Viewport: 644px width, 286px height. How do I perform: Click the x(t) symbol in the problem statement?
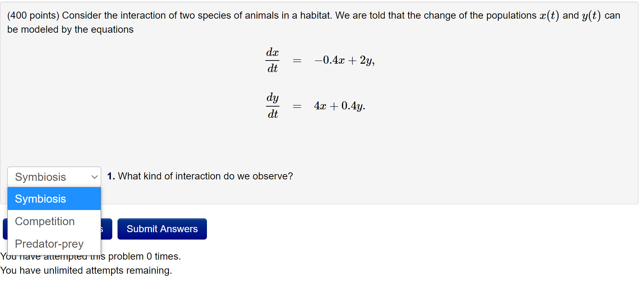tap(549, 15)
